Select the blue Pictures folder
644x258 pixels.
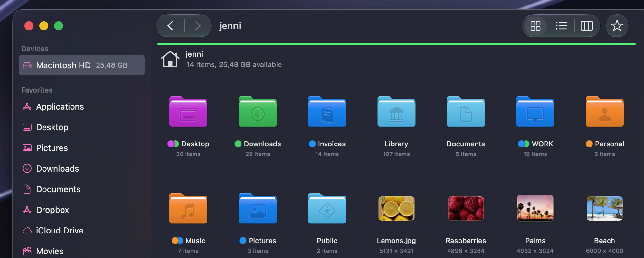258,208
